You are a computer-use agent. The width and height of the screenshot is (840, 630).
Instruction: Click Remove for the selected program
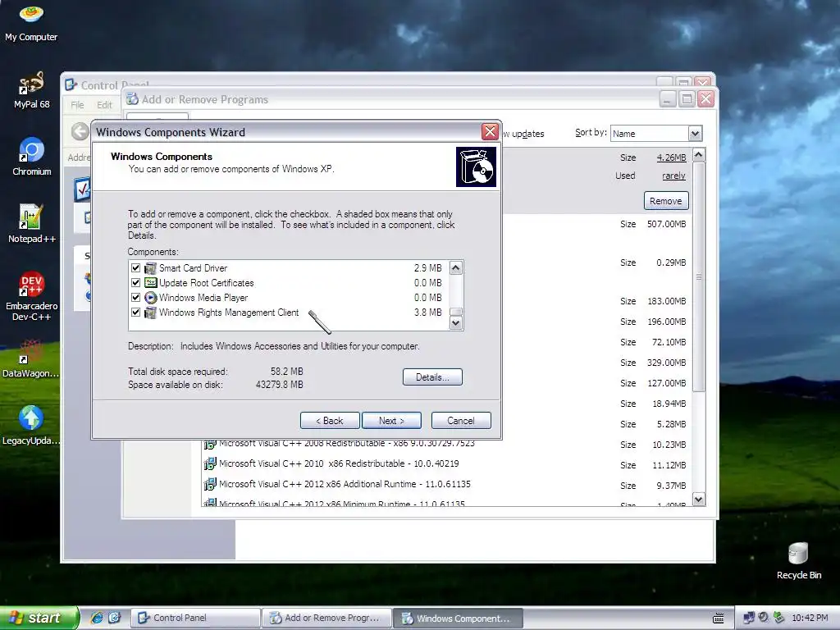[666, 201]
